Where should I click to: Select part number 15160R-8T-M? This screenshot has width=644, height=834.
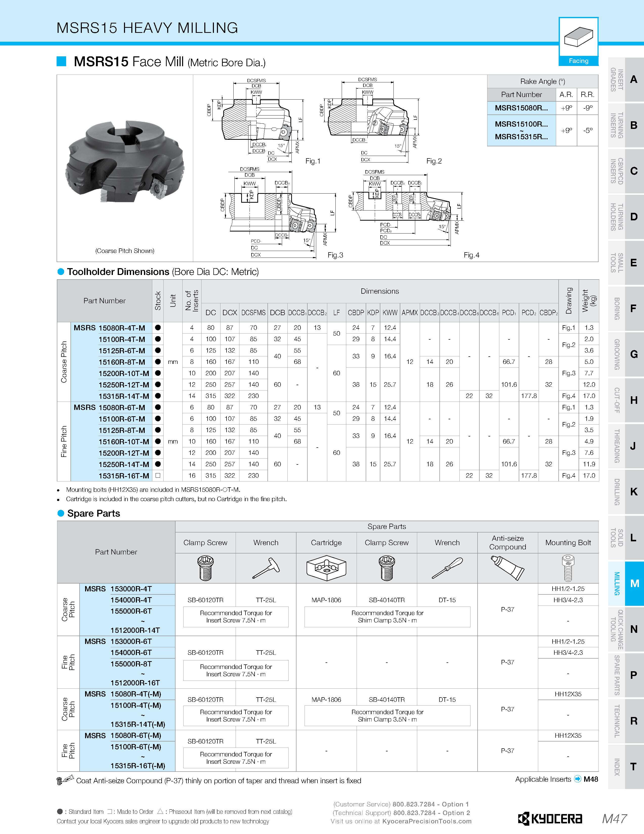pos(122,362)
